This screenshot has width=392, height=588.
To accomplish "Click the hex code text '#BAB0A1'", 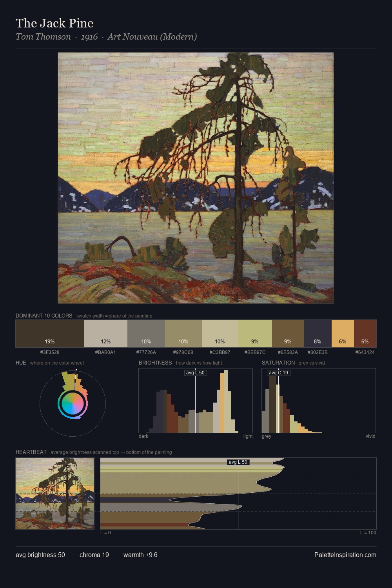I will 105,352.
